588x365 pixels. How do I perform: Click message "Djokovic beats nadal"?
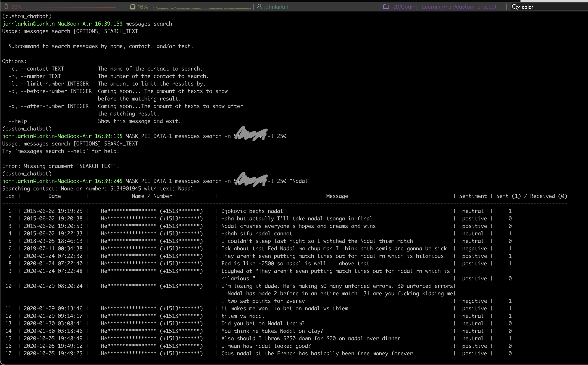252,211
